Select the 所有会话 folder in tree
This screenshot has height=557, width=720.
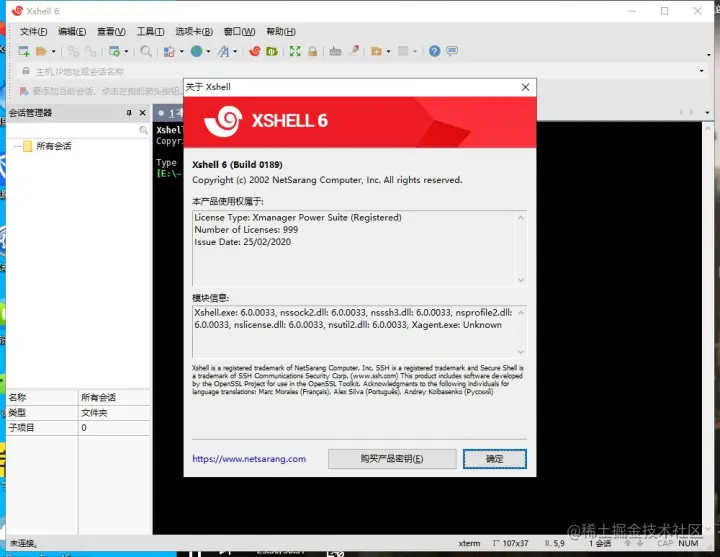[53, 146]
